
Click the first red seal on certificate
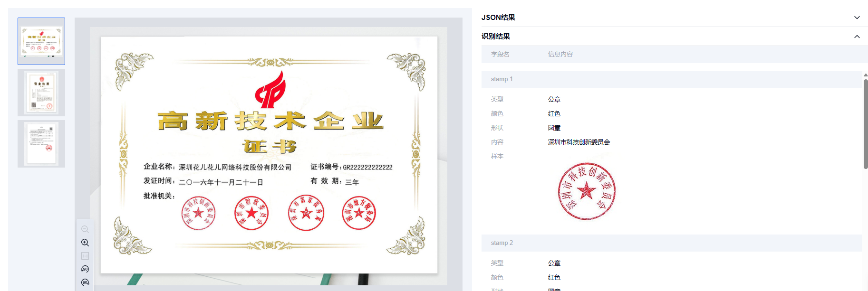[x=198, y=213]
